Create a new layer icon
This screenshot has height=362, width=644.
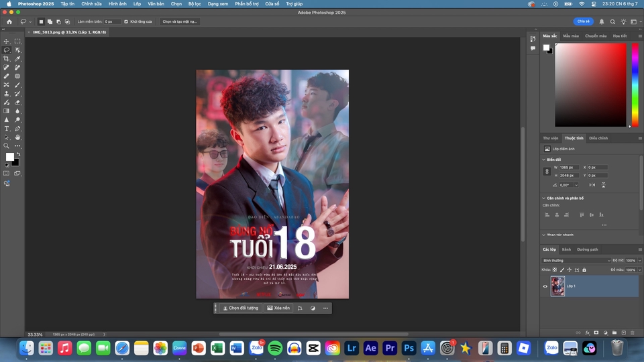click(x=623, y=333)
